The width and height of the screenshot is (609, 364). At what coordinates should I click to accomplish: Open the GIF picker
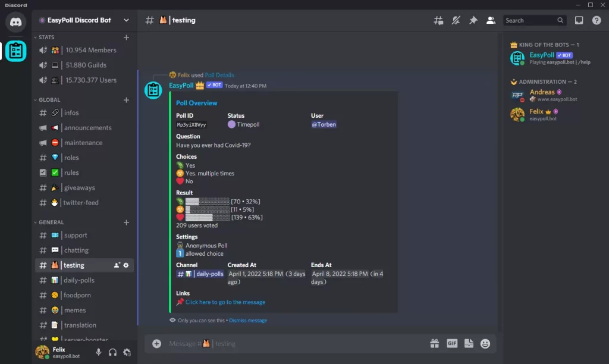(452, 343)
